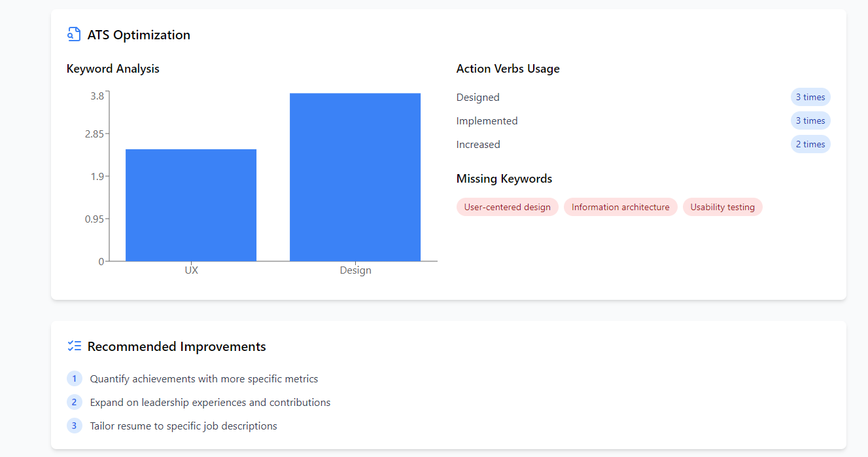This screenshot has width=868, height=457.
Task: Select the UX bar in the chart
Action: point(191,205)
